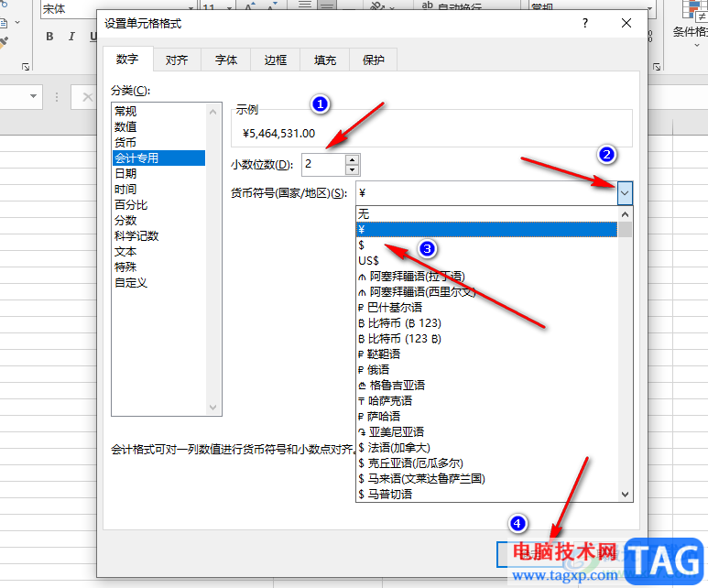This screenshot has height=588, width=708.
Task: Click category list scroll up arrow
Action: tap(213, 112)
